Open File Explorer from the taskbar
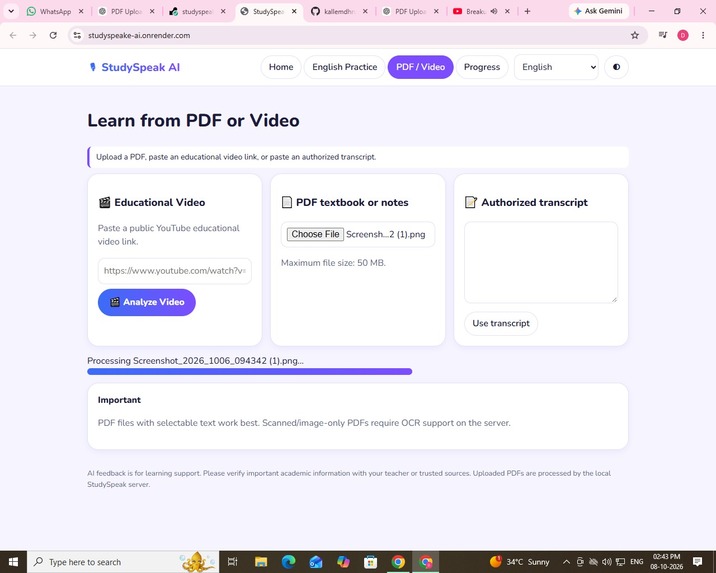 [261, 562]
